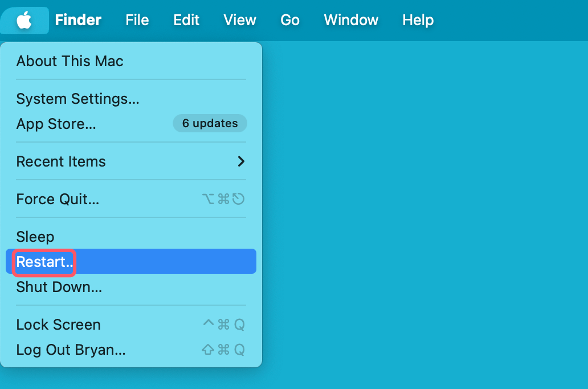This screenshot has width=588, height=389.
Task: Select About This Mac
Action: coord(70,61)
